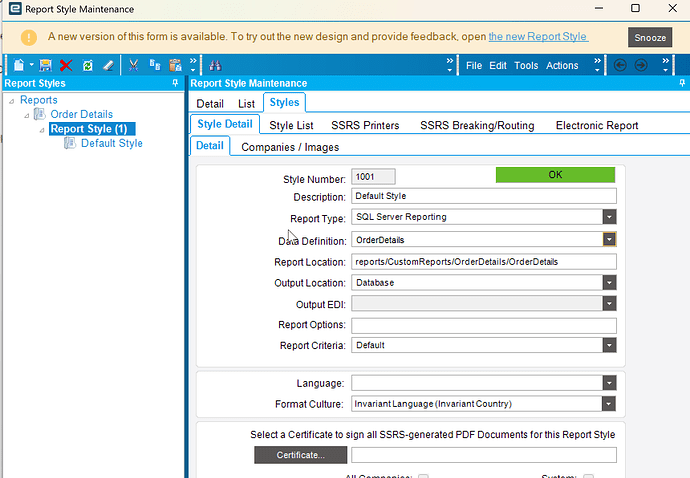Click the binoculars Search icon
690x478 pixels.
point(215,66)
